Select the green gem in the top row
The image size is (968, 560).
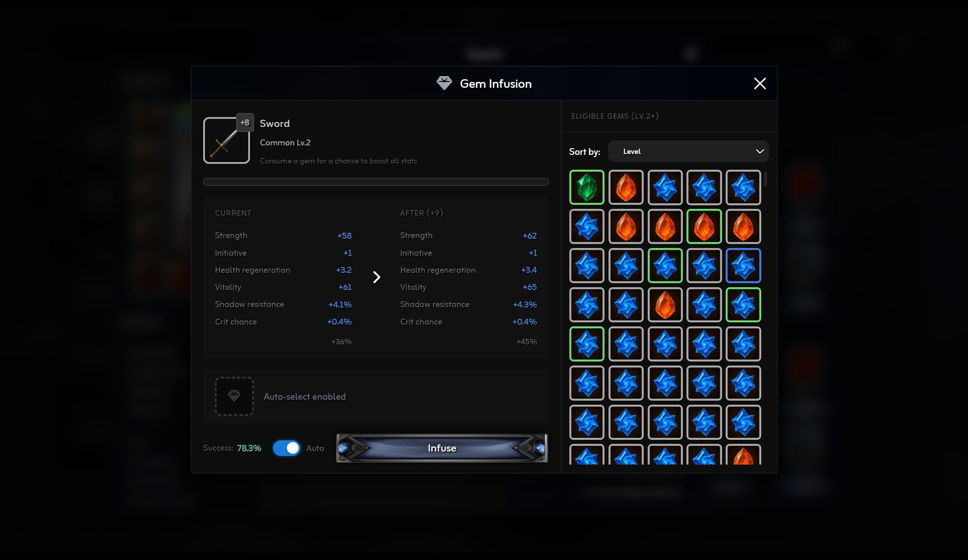point(586,187)
